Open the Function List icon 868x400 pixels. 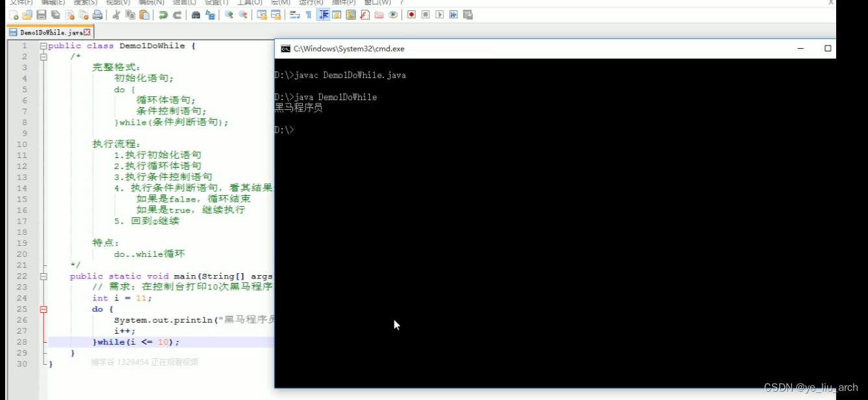point(364,14)
